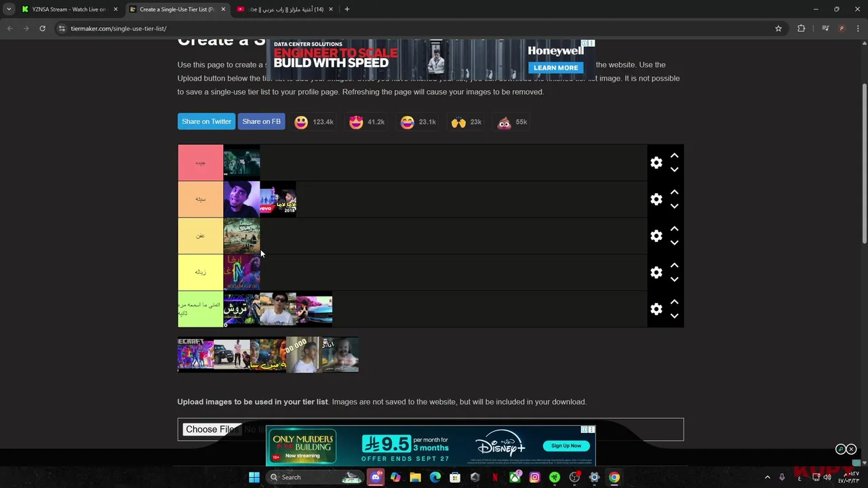
Task: Select the Create a Single-Use Tier List tab
Action: pos(176,9)
